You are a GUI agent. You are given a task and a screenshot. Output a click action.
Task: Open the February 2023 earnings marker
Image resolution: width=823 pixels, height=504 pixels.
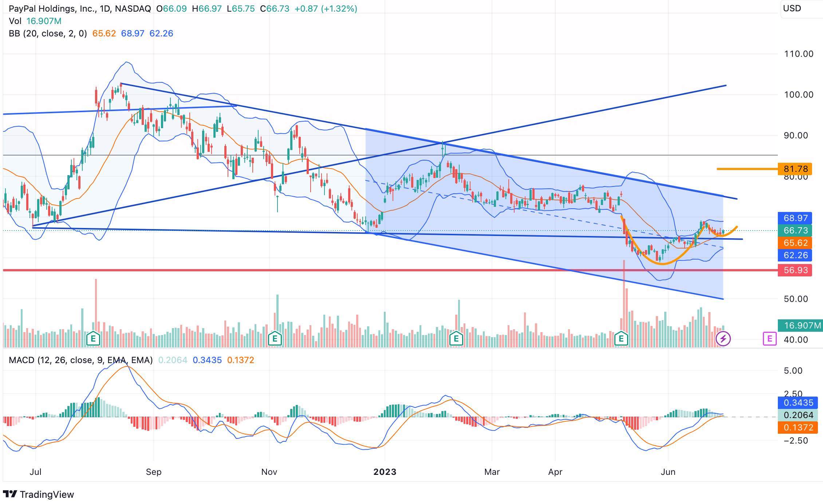(x=456, y=339)
